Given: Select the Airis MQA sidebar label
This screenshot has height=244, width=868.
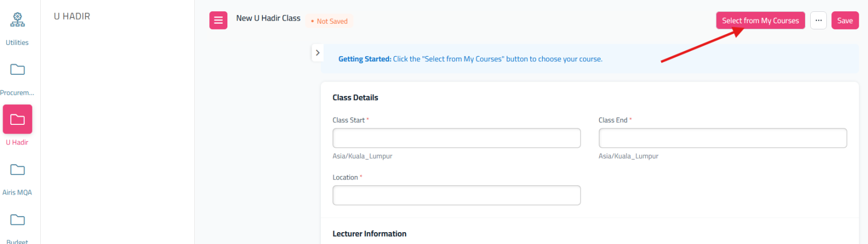Looking at the screenshot, I should click(x=17, y=192).
